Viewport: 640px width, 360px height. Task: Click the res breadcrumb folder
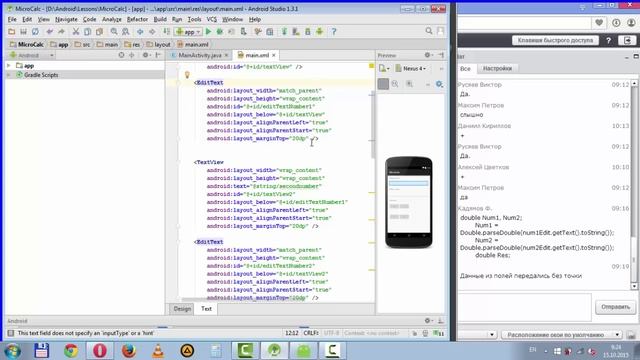(x=132, y=44)
